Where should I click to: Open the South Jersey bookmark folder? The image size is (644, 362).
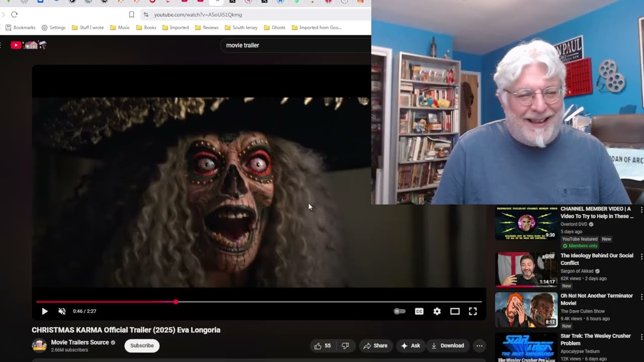tap(241, 28)
